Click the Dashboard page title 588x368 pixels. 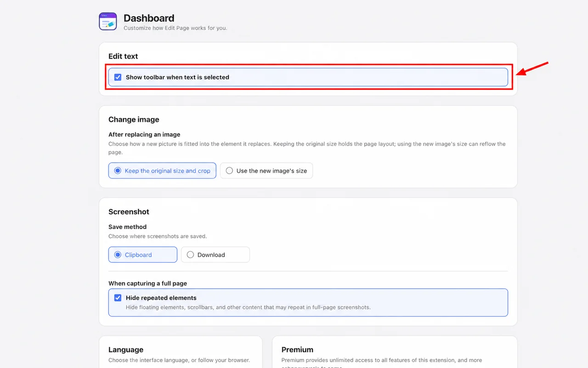(x=149, y=18)
